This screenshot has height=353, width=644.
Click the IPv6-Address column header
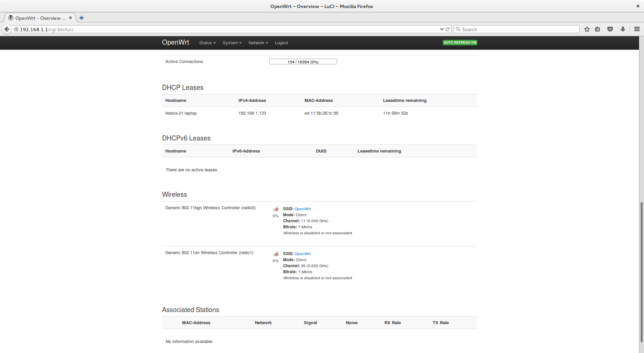tap(246, 151)
